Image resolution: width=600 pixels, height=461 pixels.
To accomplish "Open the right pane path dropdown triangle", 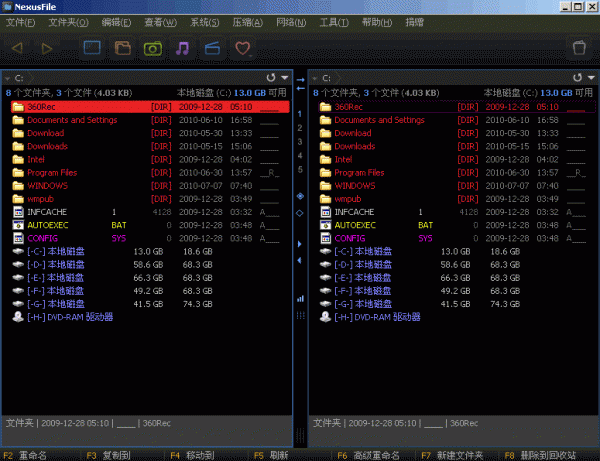I will 591,78.
